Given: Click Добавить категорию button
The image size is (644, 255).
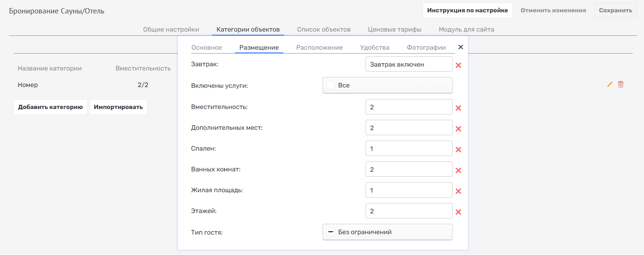Looking at the screenshot, I should point(50,107).
